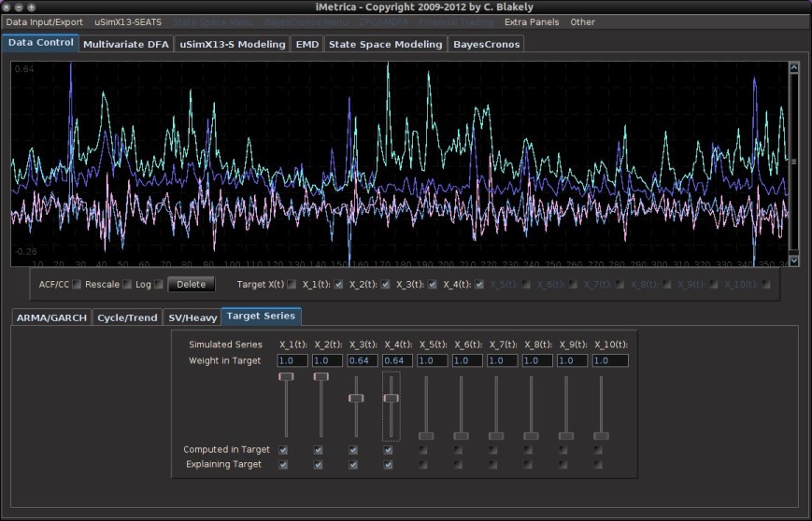Open the BayesCronos tab
The width and height of the screenshot is (812, 521).
click(486, 44)
